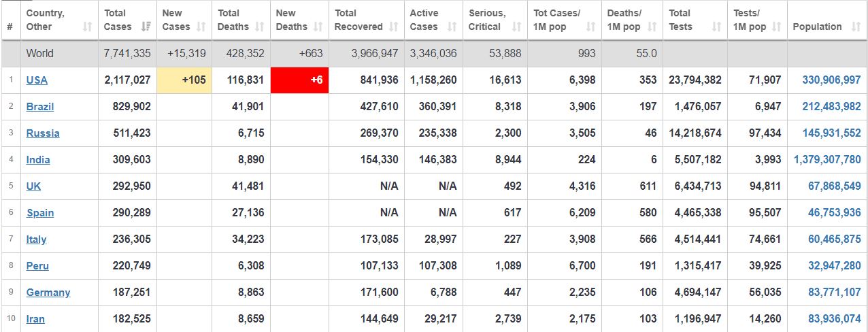Viewport: 868px width, 332px height.
Task: Select World new cases value +15,319
Action: click(186, 53)
